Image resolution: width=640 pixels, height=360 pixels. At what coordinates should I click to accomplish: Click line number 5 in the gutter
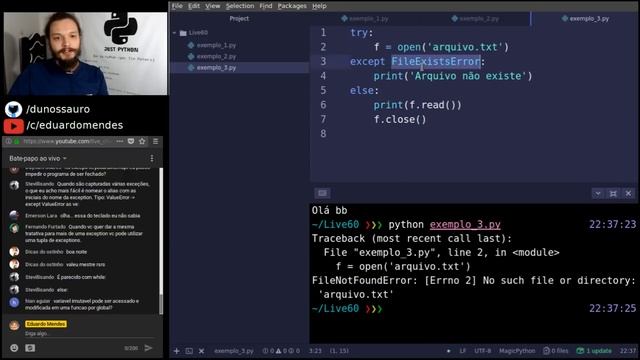tap(323, 90)
